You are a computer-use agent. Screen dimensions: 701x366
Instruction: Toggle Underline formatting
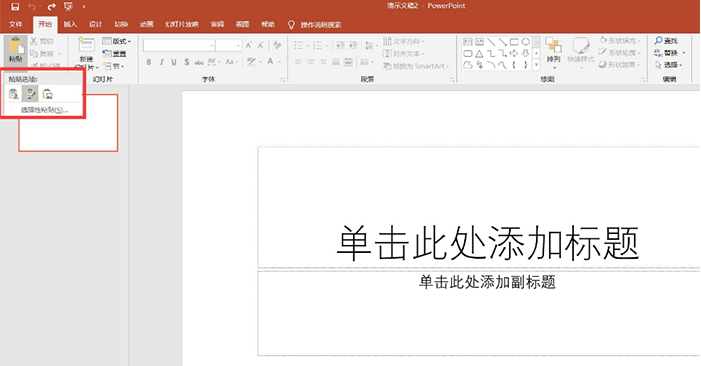174,62
